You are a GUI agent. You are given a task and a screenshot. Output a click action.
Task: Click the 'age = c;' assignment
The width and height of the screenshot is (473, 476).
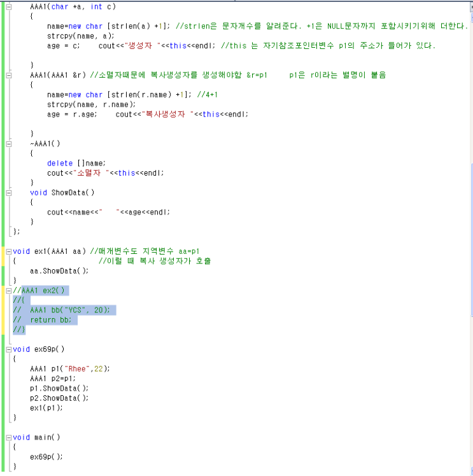[x=63, y=46]
